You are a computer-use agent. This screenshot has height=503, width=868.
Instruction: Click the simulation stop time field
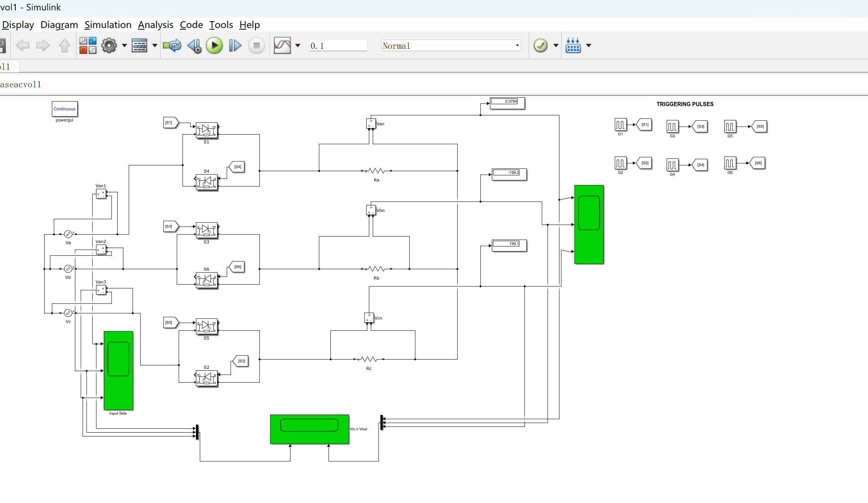(338, 46)
